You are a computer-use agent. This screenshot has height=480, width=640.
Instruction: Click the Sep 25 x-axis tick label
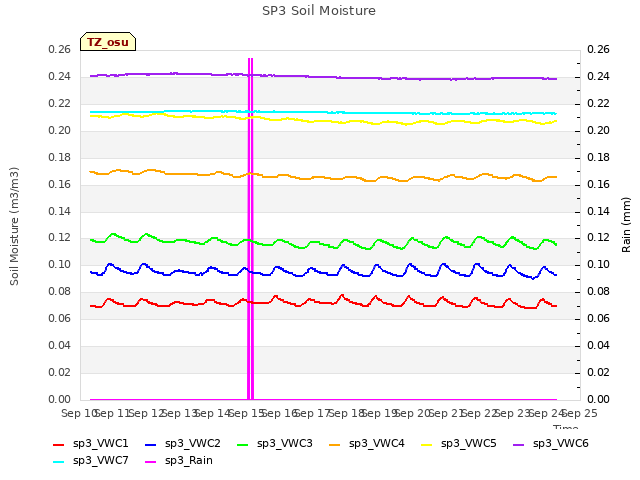click(x=580, y=413)
